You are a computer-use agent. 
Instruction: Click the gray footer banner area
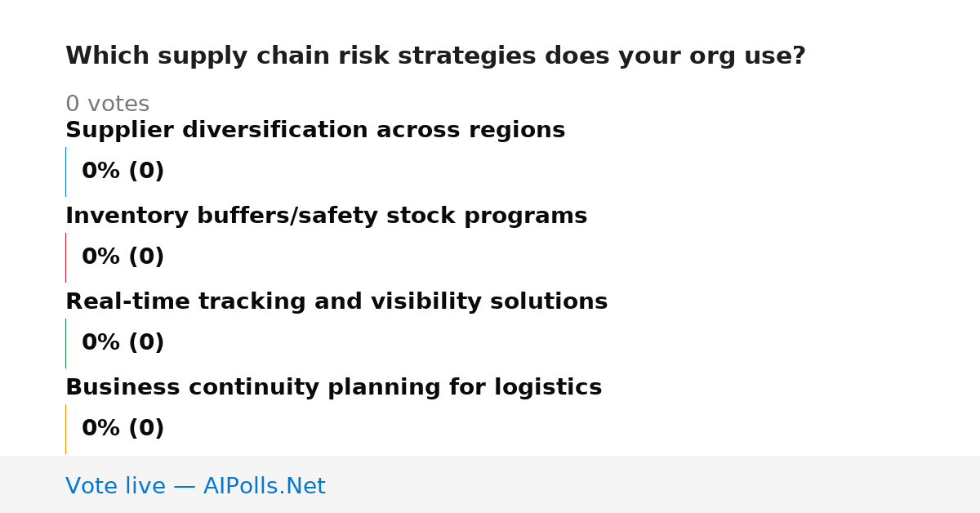click(x=490, y=484)
